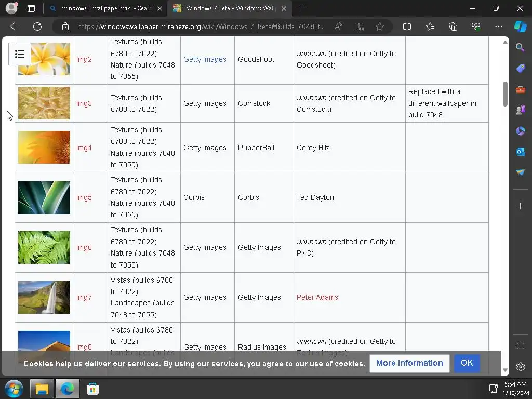
Task: Open the img7 file link
Action: tap(84, 297)
